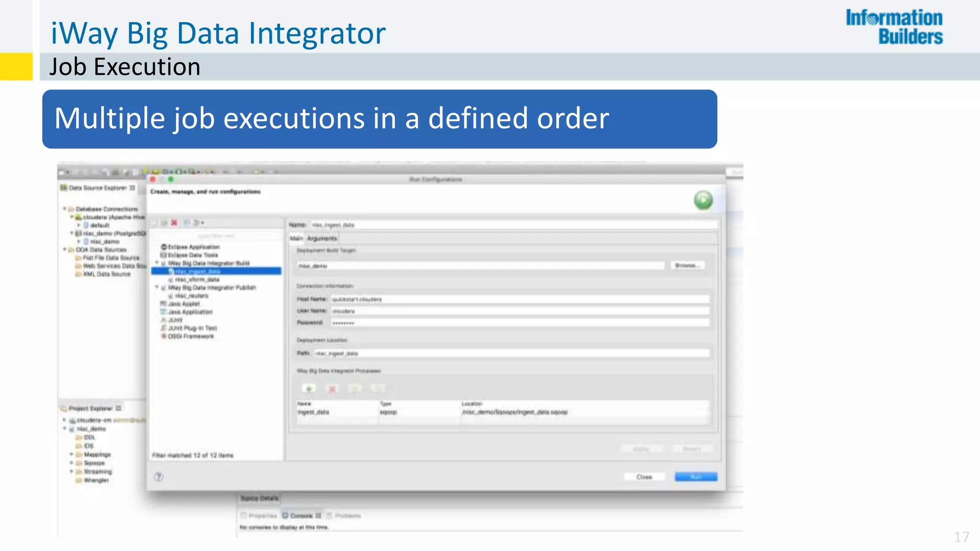Select the Data Source Explorer tab
The image size is (980, 551).
pos(98,188)
